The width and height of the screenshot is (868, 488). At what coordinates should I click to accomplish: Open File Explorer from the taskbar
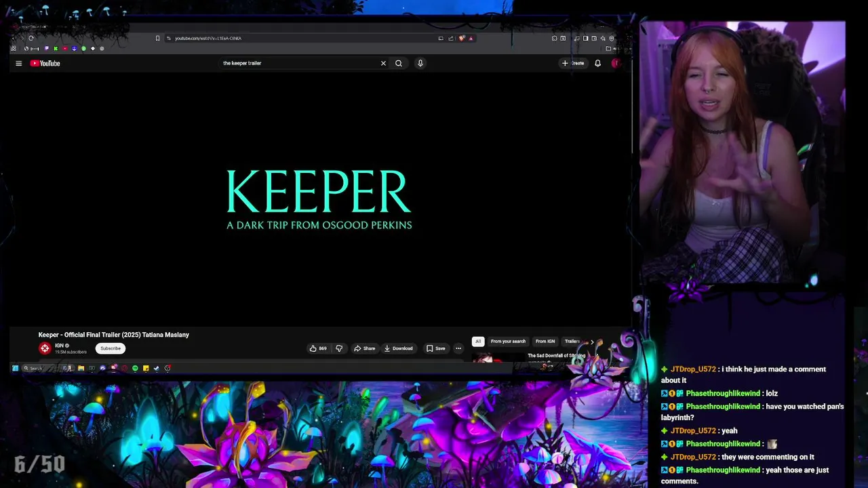81,368
